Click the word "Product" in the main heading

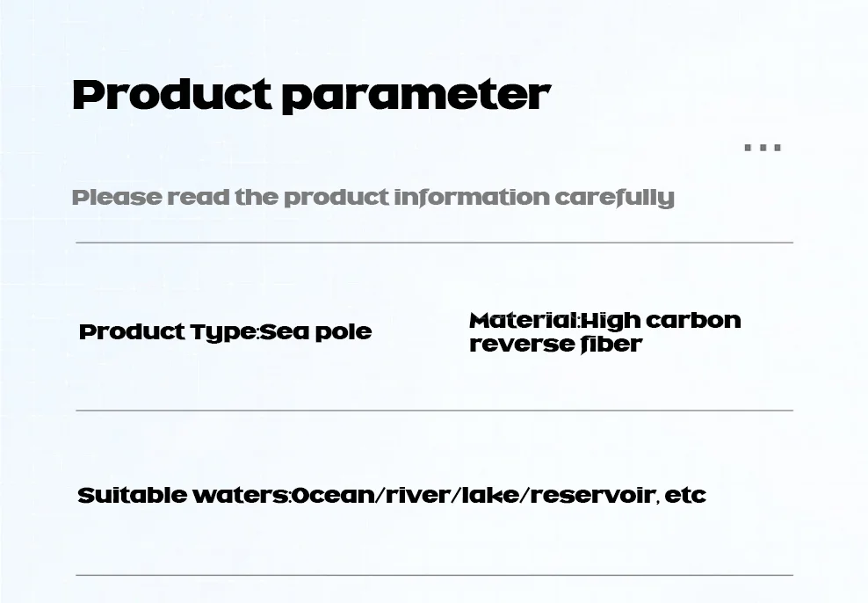pos(172,95)
